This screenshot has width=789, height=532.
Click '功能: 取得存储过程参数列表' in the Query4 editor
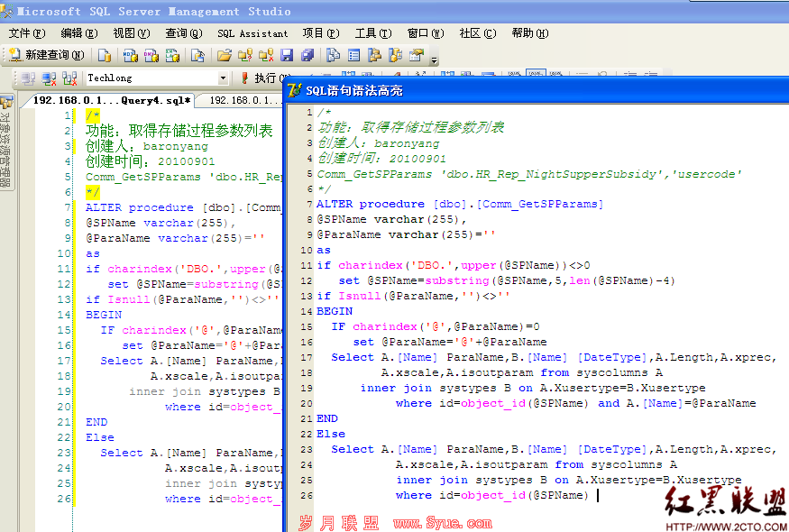179,131
